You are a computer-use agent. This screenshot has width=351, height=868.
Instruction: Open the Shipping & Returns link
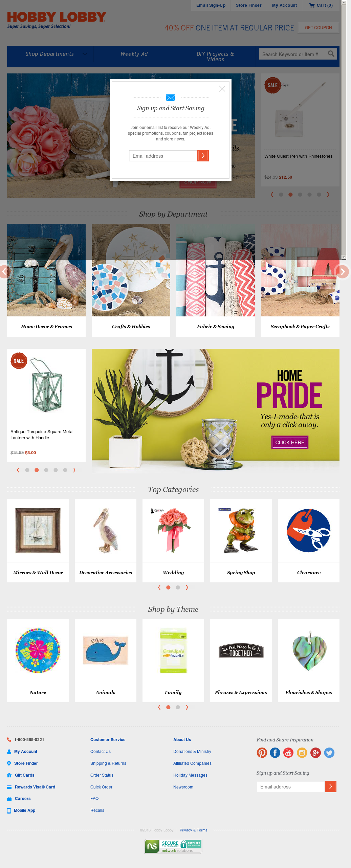point(108,763)
